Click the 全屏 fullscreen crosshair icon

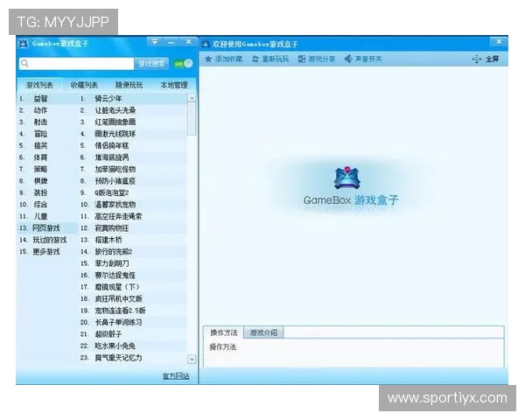pos(477,59)
